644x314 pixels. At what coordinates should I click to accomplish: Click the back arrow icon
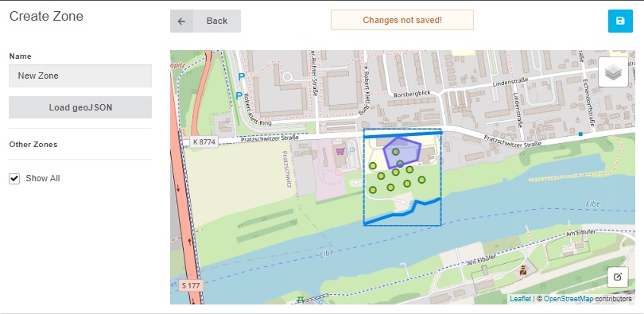(181, 21)
